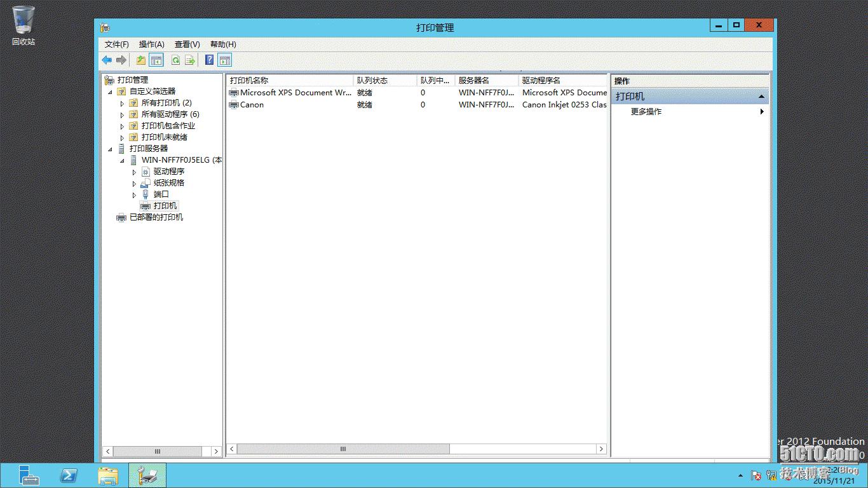Click the Forward navigation arrow in toolbar

pyautogui.click(x=120, y=60)
